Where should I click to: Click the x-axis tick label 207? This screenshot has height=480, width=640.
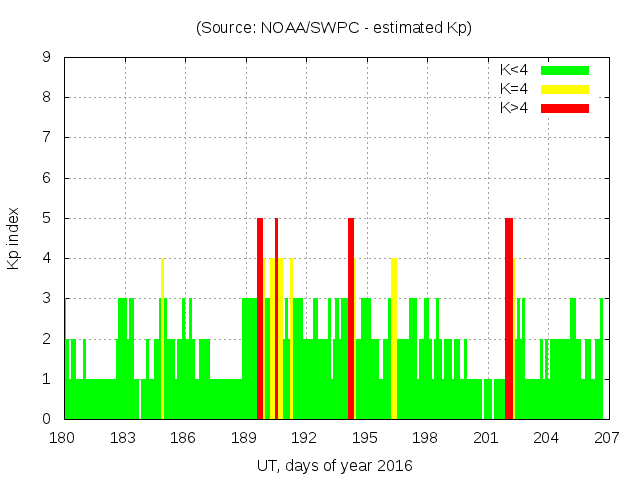click(606, 438)
